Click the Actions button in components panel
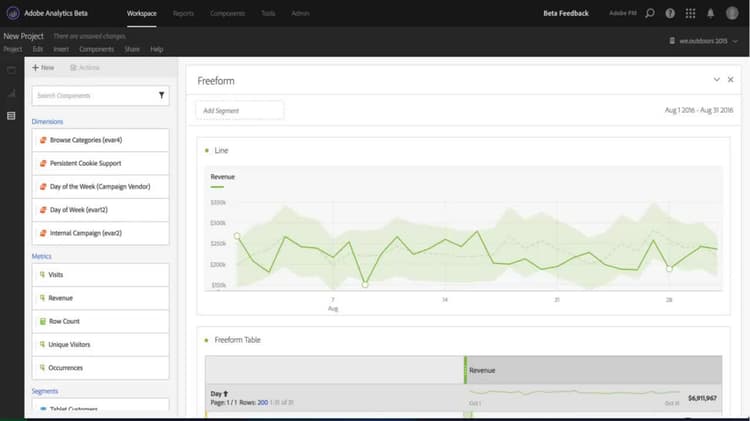The width and height of the screenshot is (750, 421). (85, 68)
